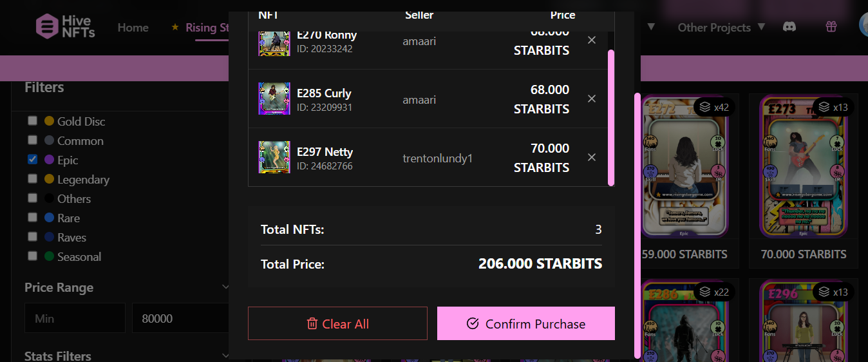Remove E270 Ronny from cart
The height and width of the screenshot is (362, 868).
click(x=592, y=40)
